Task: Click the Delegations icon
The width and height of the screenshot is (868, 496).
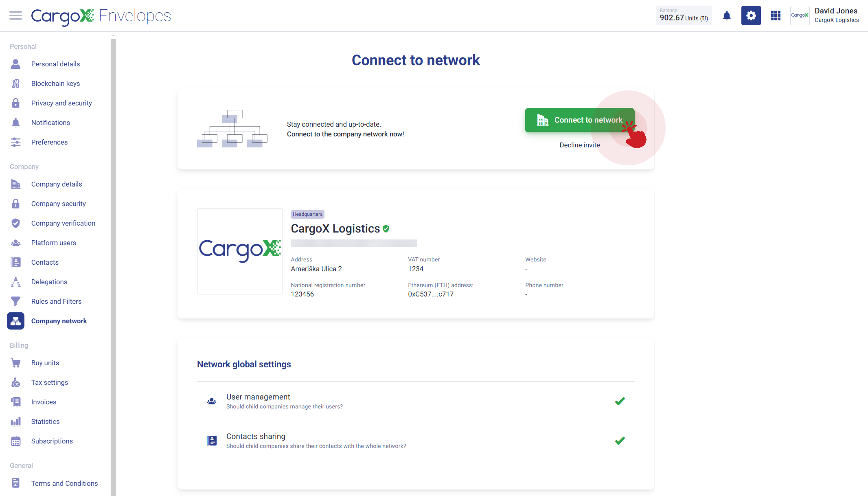Action: point(15,282)
